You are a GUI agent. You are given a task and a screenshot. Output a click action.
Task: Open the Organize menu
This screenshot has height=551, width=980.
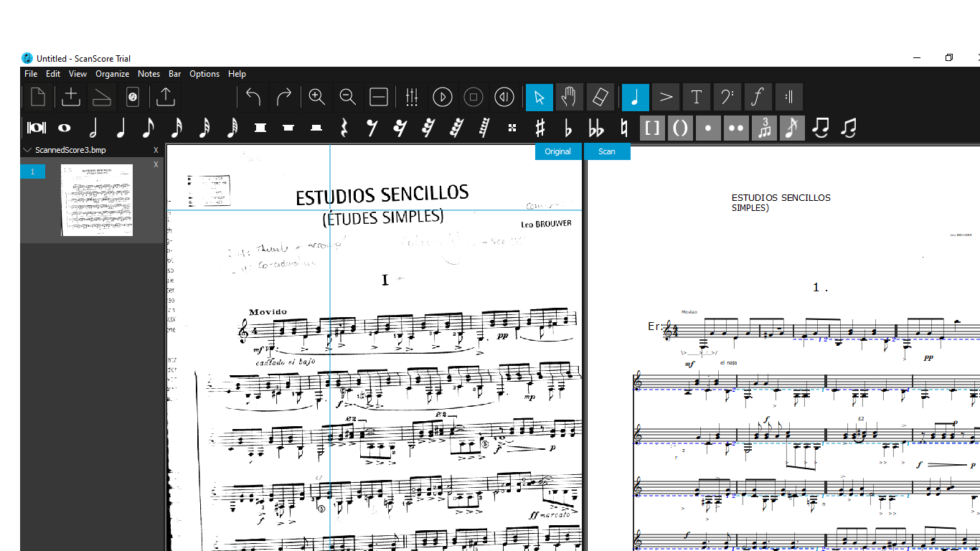113,74
